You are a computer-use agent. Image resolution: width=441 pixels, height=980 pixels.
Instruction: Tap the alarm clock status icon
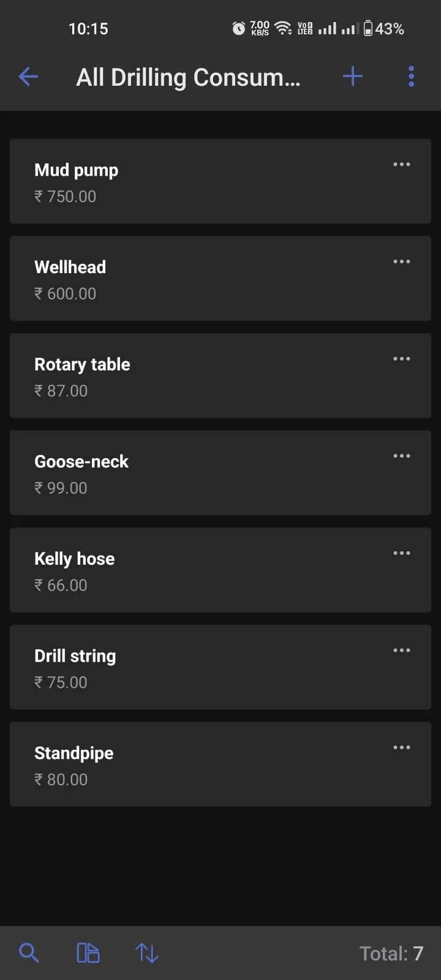(x=238, y=28)
